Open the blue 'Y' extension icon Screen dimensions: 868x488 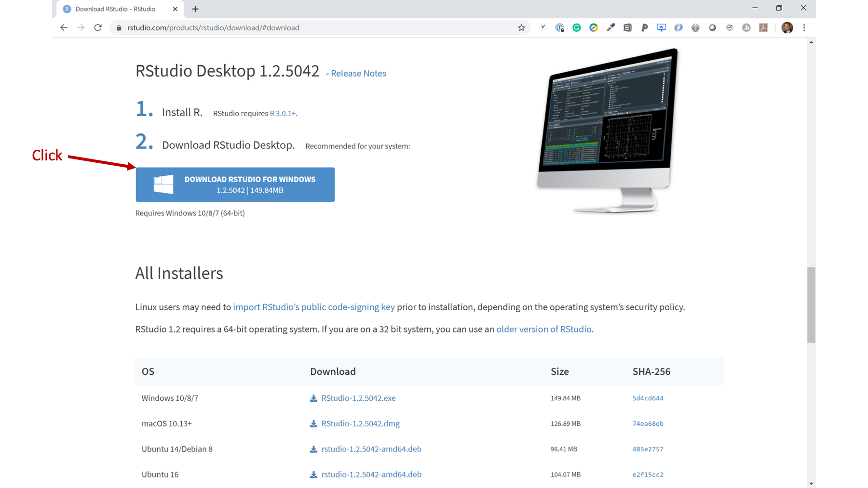pos(543,27)
